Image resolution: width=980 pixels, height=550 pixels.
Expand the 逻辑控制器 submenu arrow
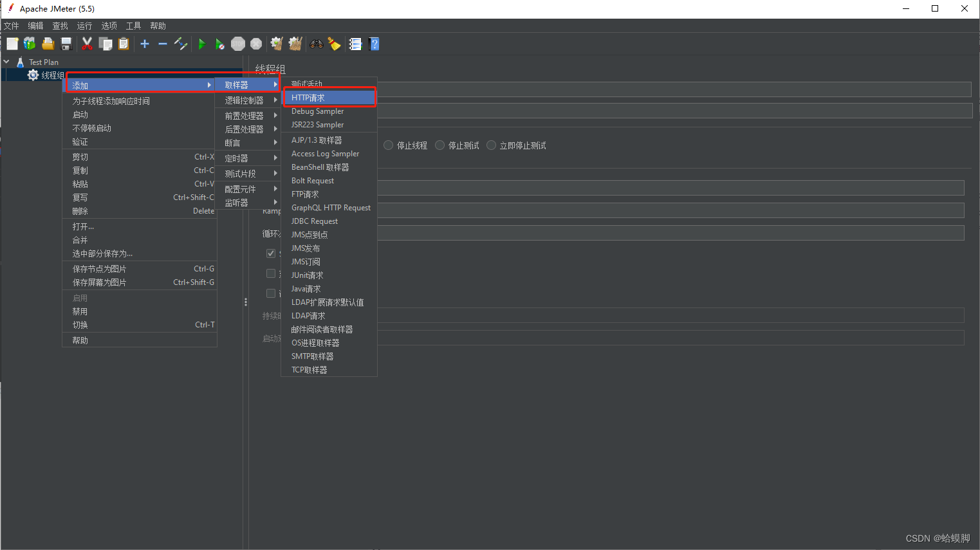pyautogui.click(x=275, y=100)
